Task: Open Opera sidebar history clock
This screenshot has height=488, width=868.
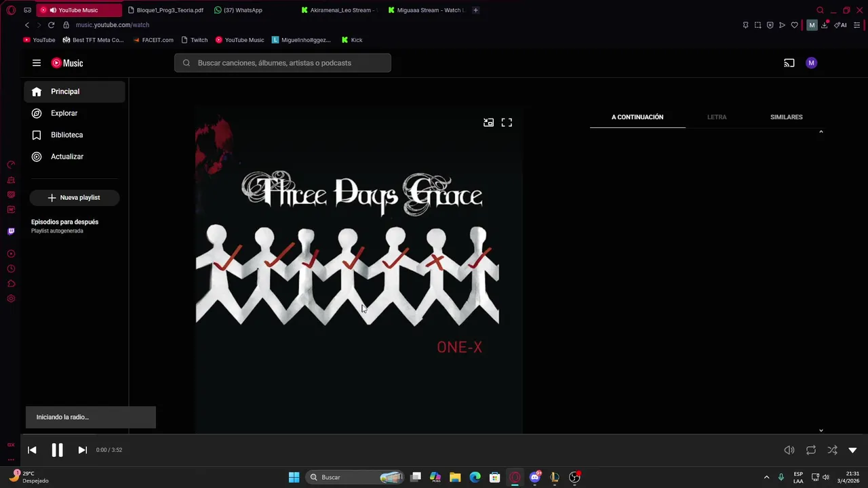Action: point(11,269)
